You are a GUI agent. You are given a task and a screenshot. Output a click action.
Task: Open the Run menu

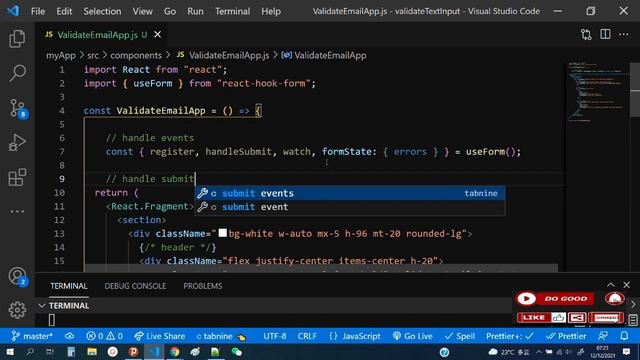tap(195, 11)
